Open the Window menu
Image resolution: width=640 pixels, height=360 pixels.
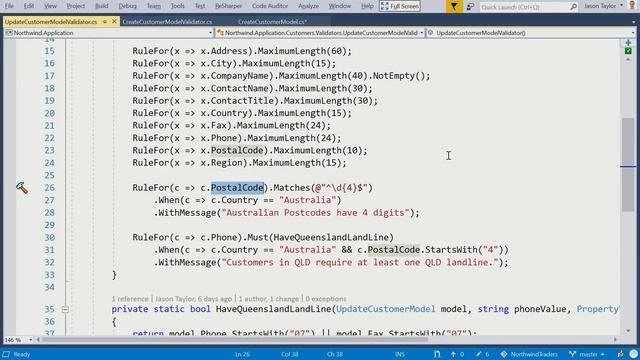point(340,6)
